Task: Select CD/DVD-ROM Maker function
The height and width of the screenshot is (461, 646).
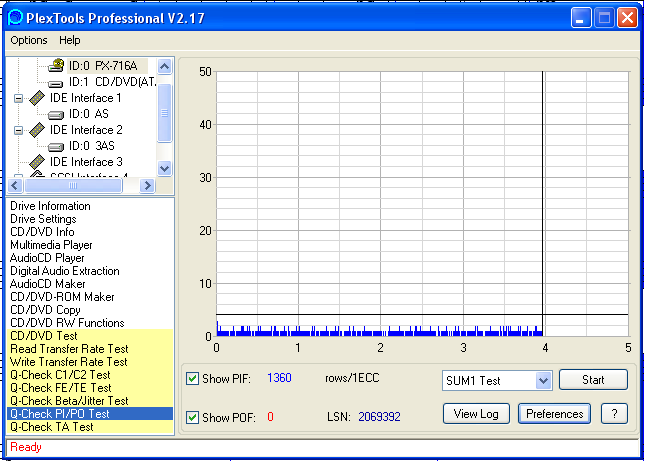Action: [x=62, y=297]
